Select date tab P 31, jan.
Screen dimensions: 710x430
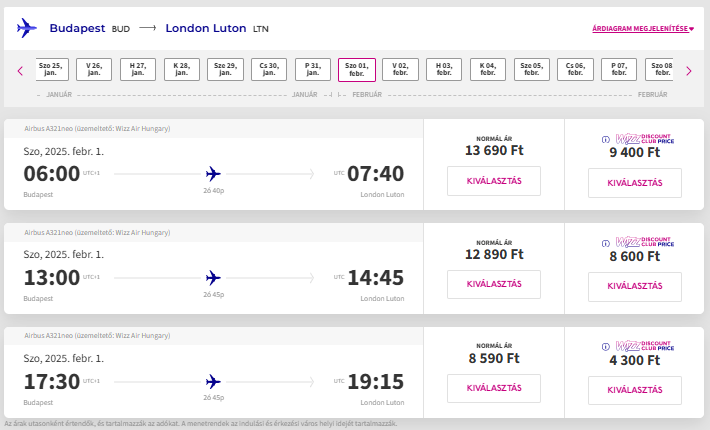point(313,70)
